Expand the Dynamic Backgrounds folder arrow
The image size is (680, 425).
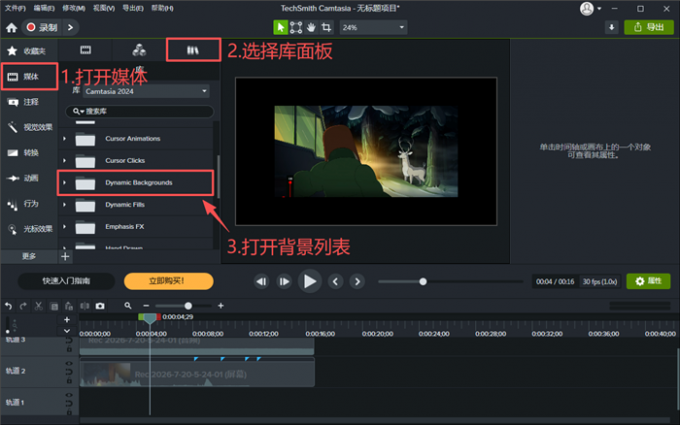tap(64, 183)
